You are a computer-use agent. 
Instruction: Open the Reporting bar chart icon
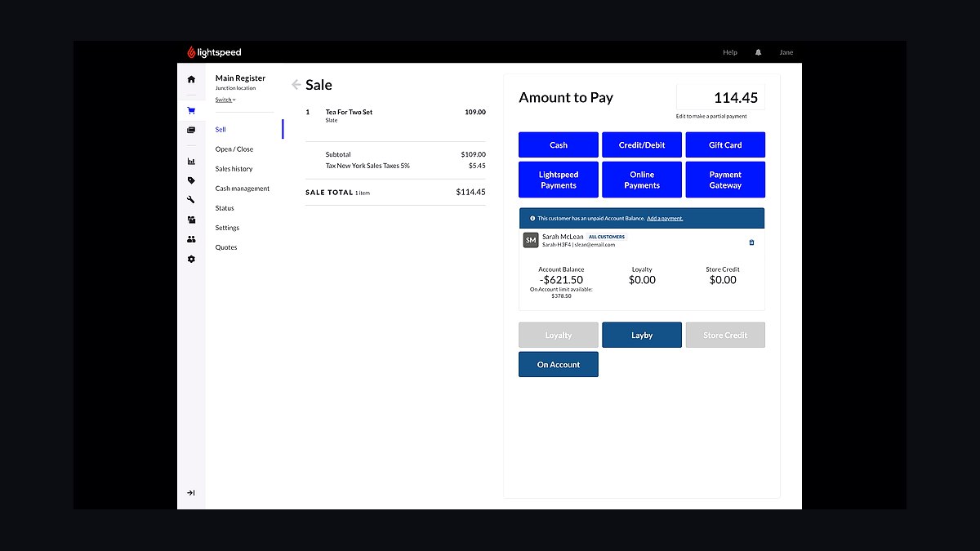(x=191, y=161)
